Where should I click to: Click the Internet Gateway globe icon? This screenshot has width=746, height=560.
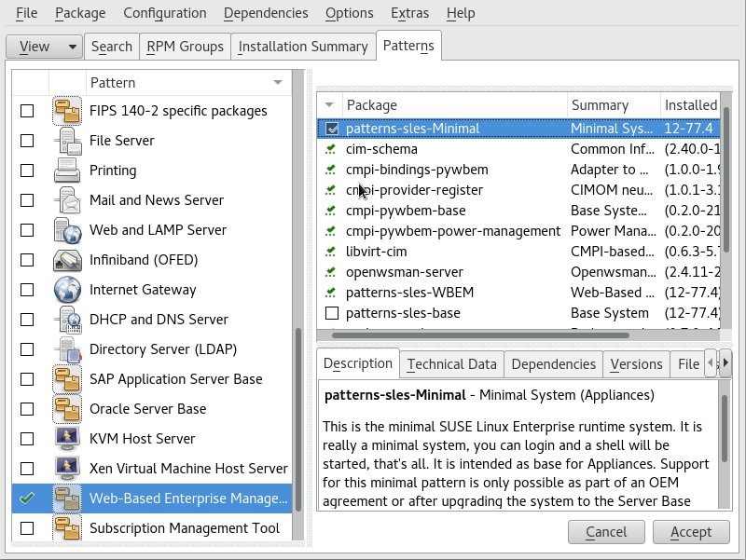[67, 290]
